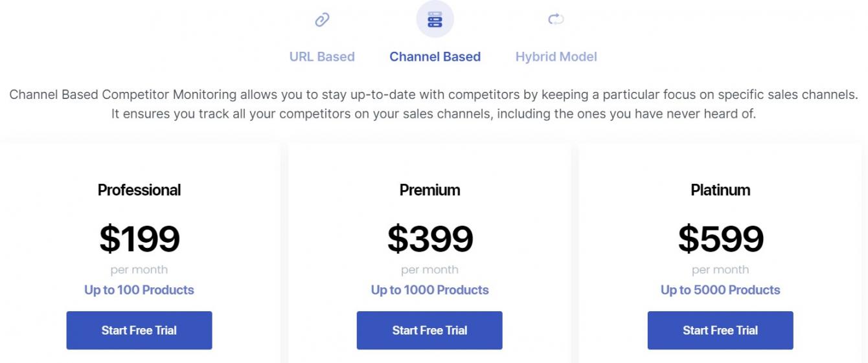This screenshot has height=363, width=868.
Task: Click the loop arrows icon above Hybrid Model
Action: 556,19
